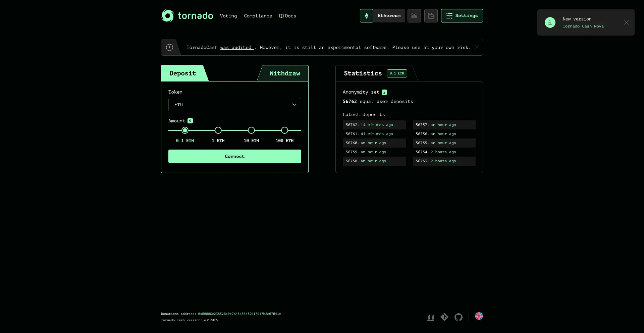Click the Connect button
This screenshot has height=333, width=644.
pyautogui.click(x=235, y=156)
